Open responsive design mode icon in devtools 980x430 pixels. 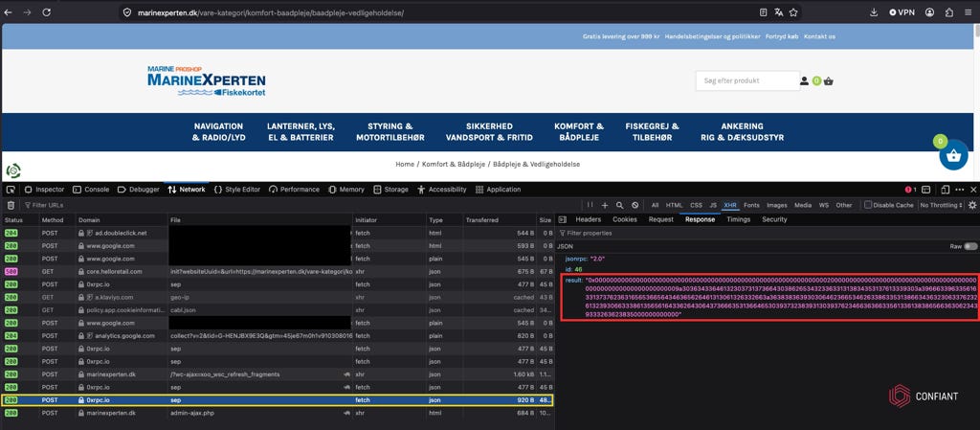(945, 190)
